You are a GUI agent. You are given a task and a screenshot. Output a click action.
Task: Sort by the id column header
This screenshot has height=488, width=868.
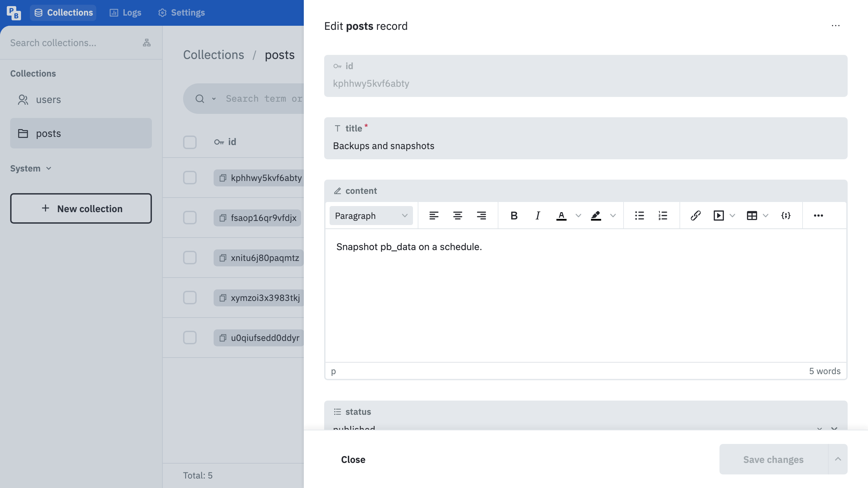225,142
